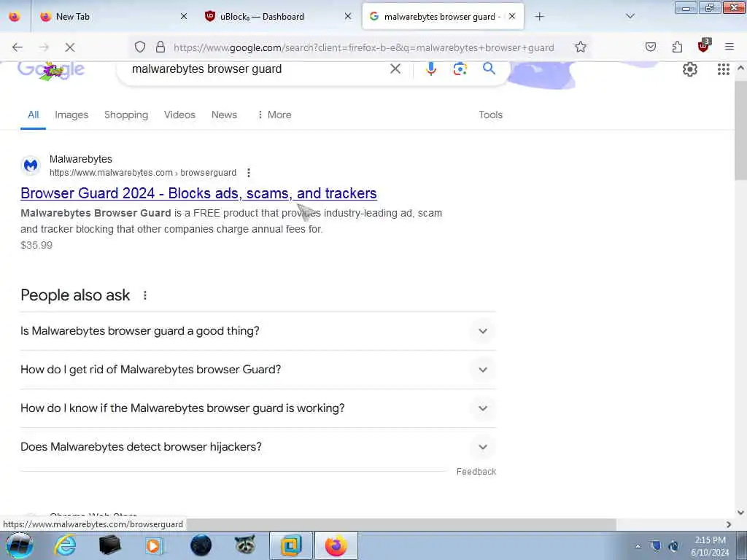Screen dimensions: 747x560
Task: Switch to Shopping results
Action: (x=126, y=114)
